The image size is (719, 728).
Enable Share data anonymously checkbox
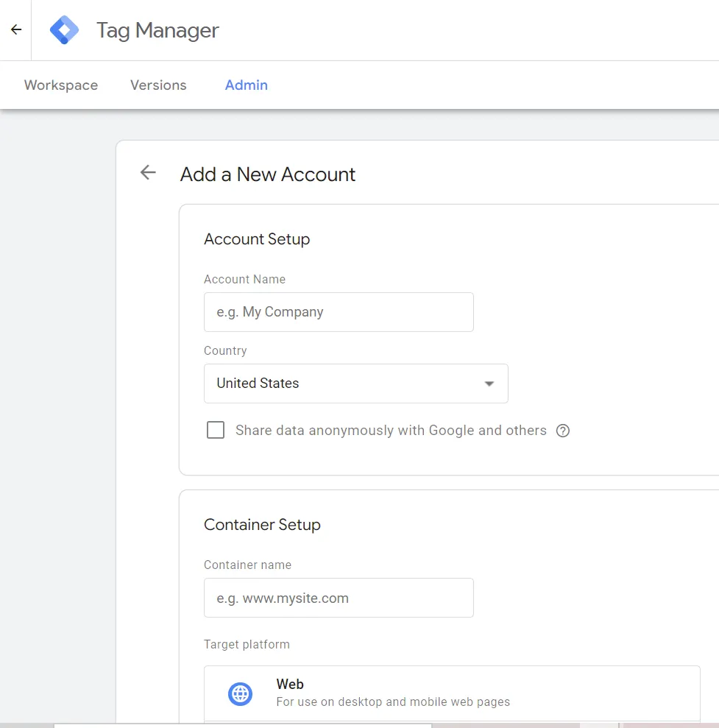coord(216,430)
